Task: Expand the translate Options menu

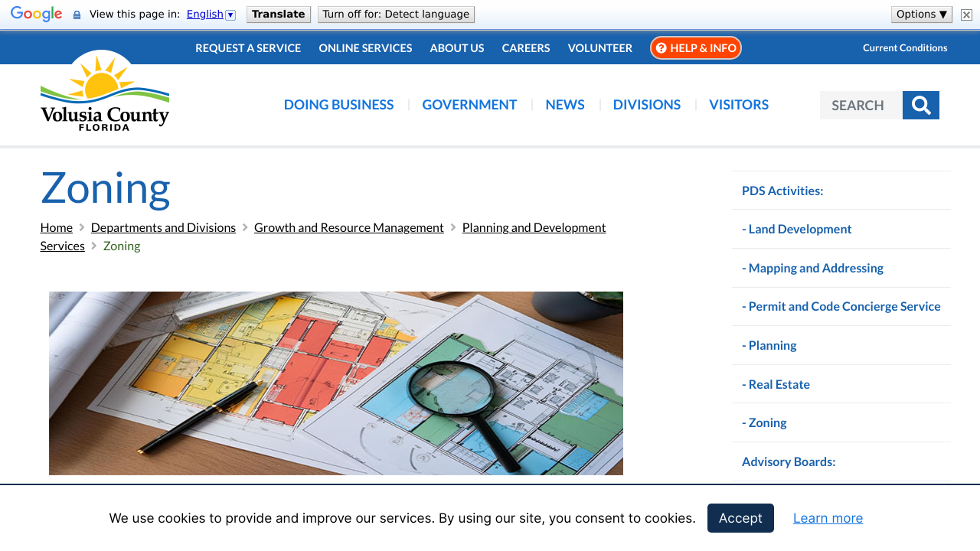Action: pyautogui.click(x=921, y=15)
